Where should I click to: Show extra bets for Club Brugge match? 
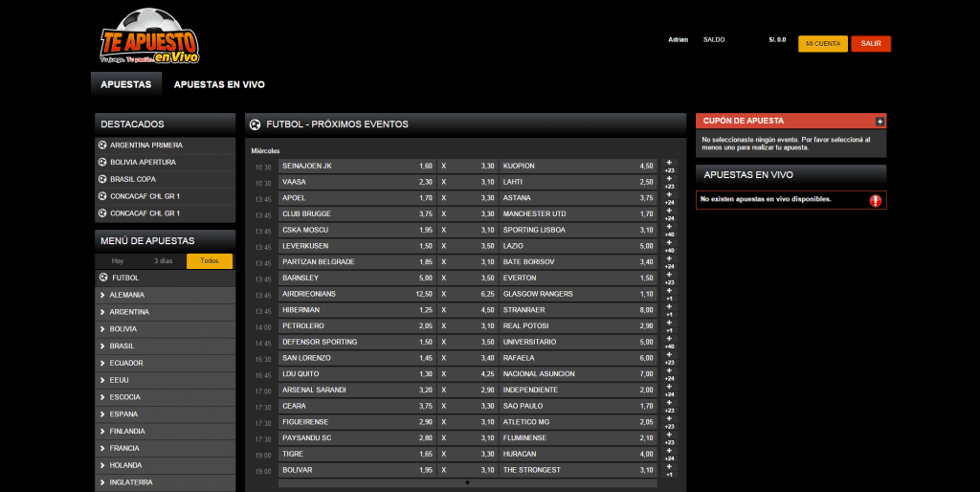tap(669, 214)
